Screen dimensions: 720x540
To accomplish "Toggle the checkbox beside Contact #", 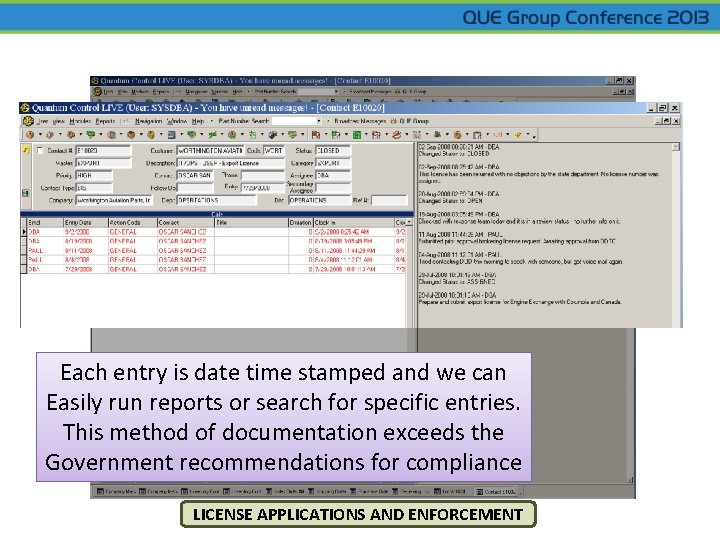I will (40, 151).
